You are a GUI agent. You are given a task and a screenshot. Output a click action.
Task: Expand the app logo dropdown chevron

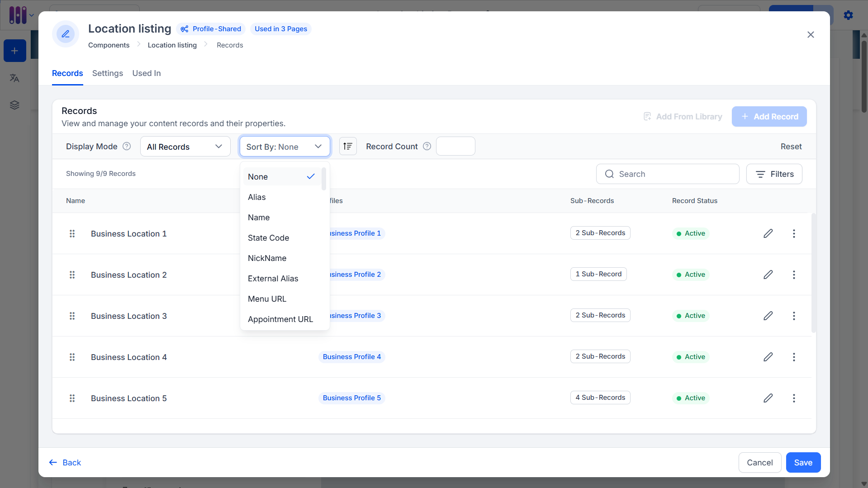[x=32, y=15]
